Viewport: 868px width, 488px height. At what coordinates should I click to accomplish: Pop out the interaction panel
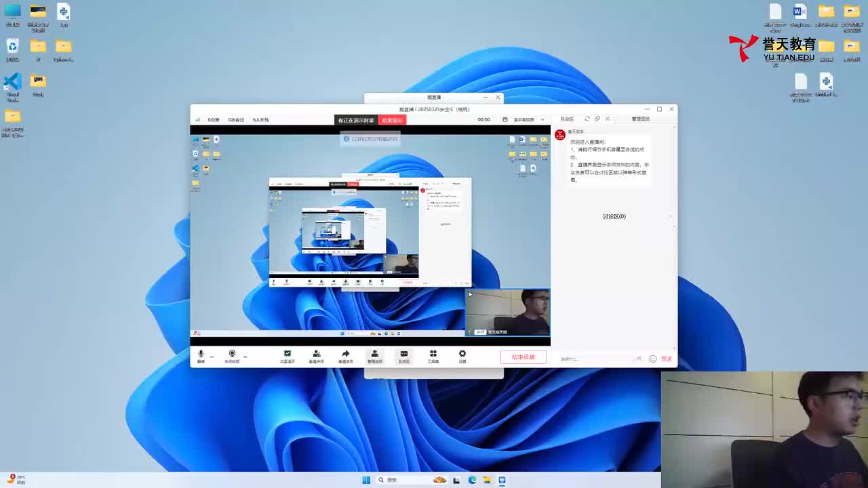tap(597, 119)
